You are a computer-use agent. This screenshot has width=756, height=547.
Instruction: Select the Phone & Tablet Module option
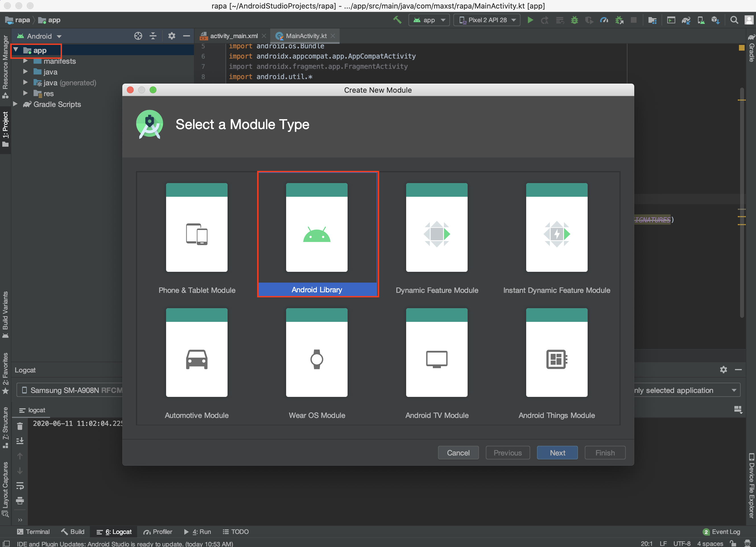tap(197, 227)
